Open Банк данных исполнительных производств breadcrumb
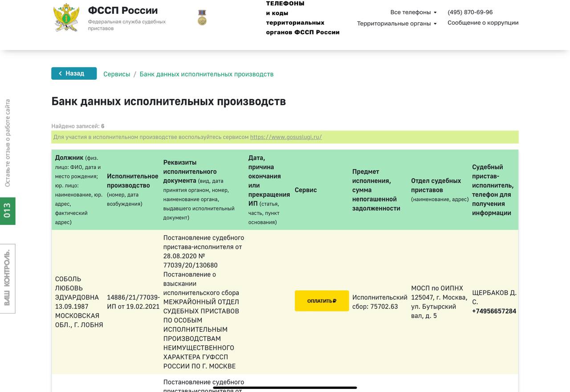The image size is (570, 392). pos(207,74)
